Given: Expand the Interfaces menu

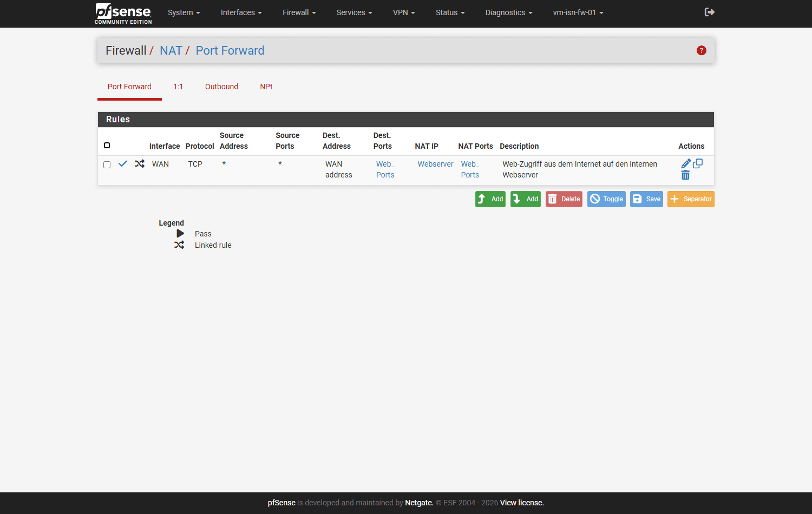Looking at the screenshot, I should [241, 12].
